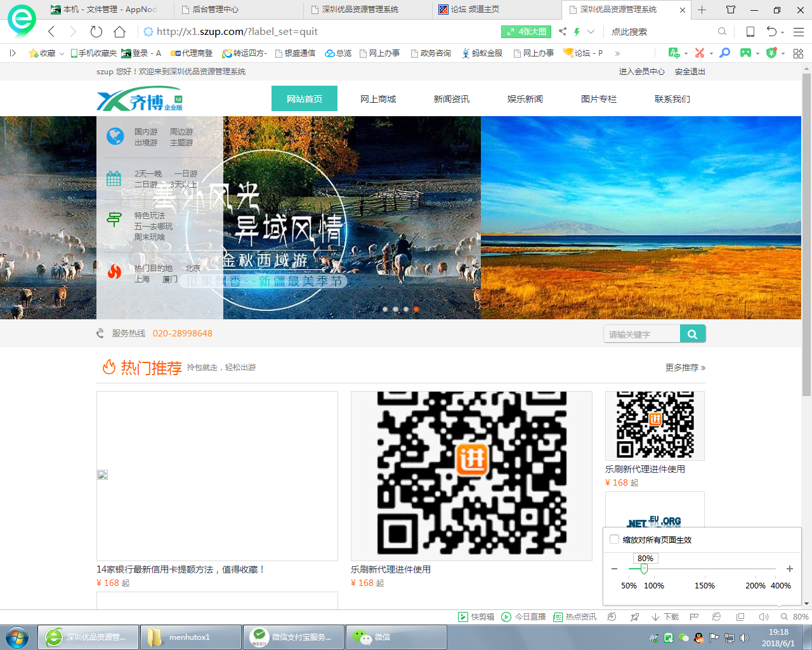Screen dimensions: 812x650
Task: Click the share icon in address bar
Action: pos(563,32)
